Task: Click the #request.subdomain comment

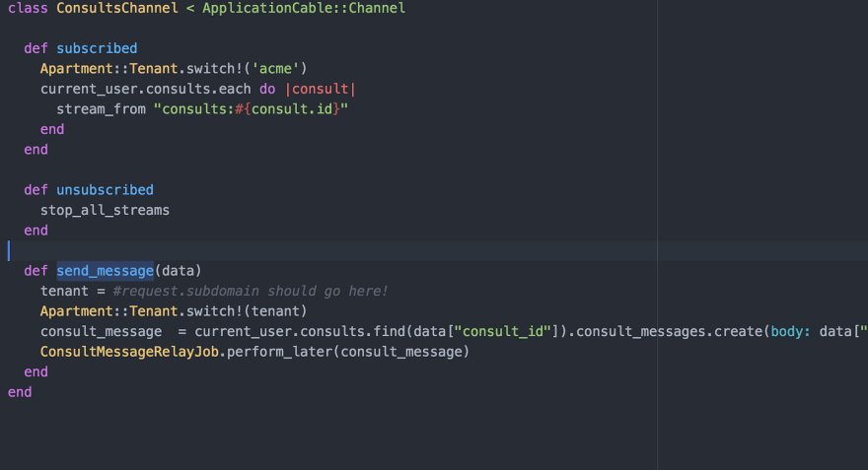Action: coord(251,292)
